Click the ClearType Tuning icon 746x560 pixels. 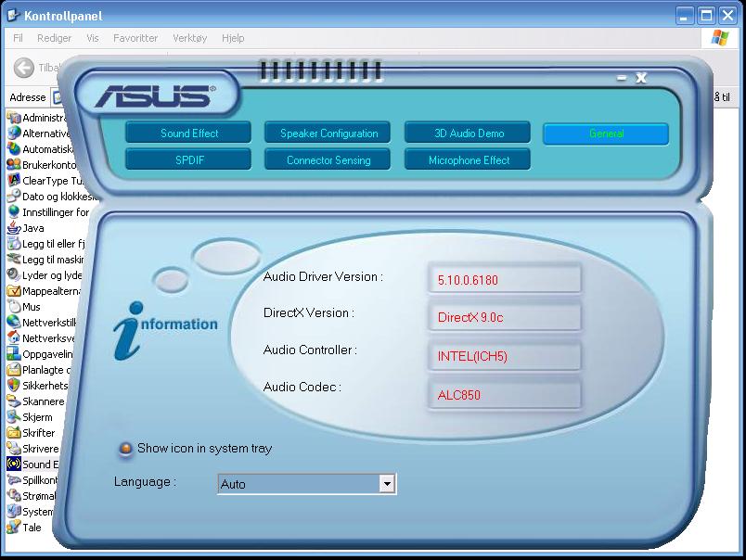click(14, 180)
